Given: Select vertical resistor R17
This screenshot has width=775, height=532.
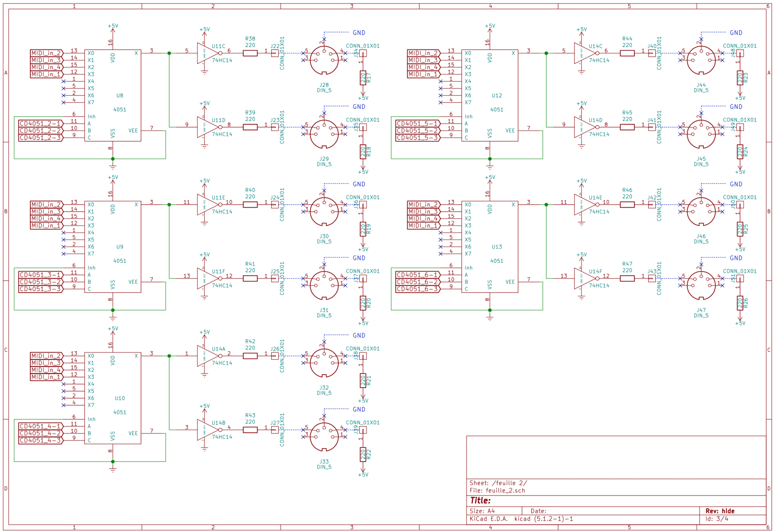Looking at the screenshot, I should (x=363, y=78).
